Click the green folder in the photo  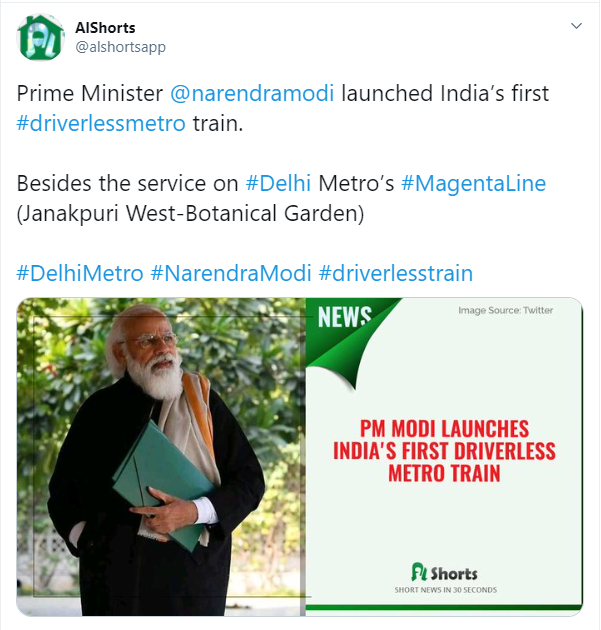163,482
